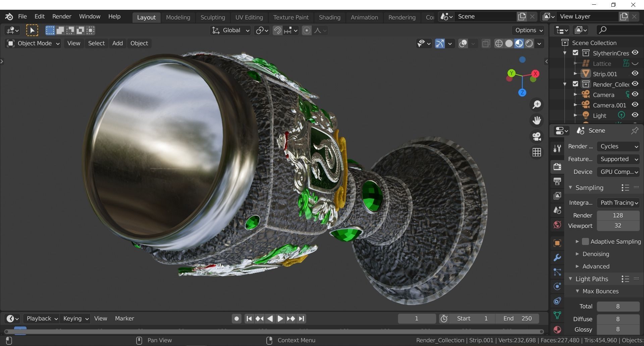Open the Particles properties tab
This screenshot has height=346, width=644.
point(557,272)
